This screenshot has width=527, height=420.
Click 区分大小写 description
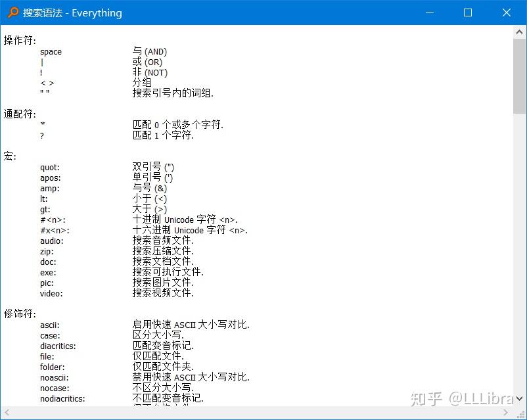click(x=158, y=335)
